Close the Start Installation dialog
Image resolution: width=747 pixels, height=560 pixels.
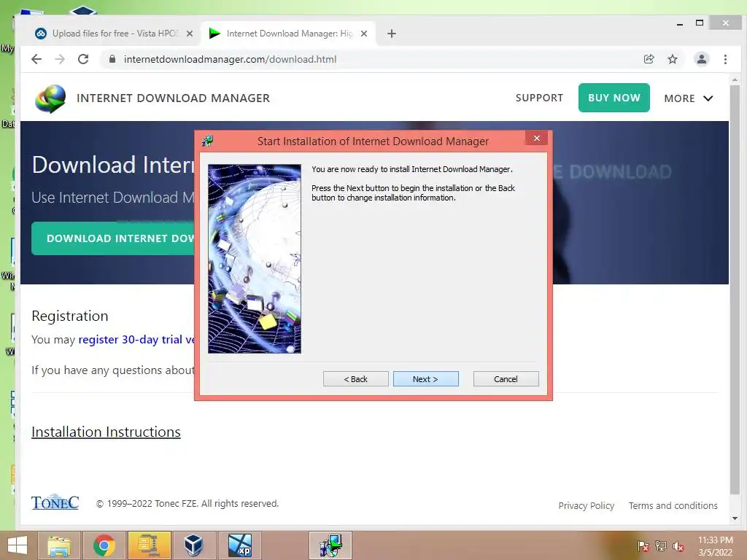pos(536,138)
